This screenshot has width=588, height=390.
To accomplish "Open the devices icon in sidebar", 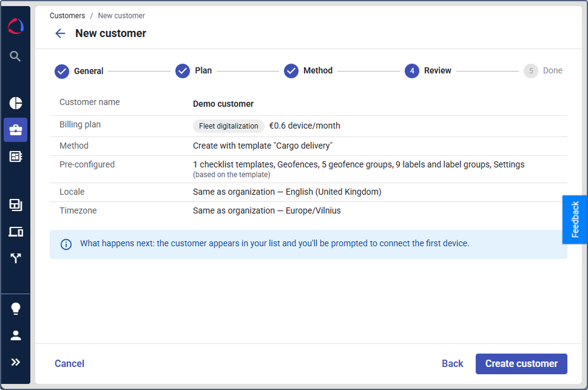I will (x=16, y=232).
